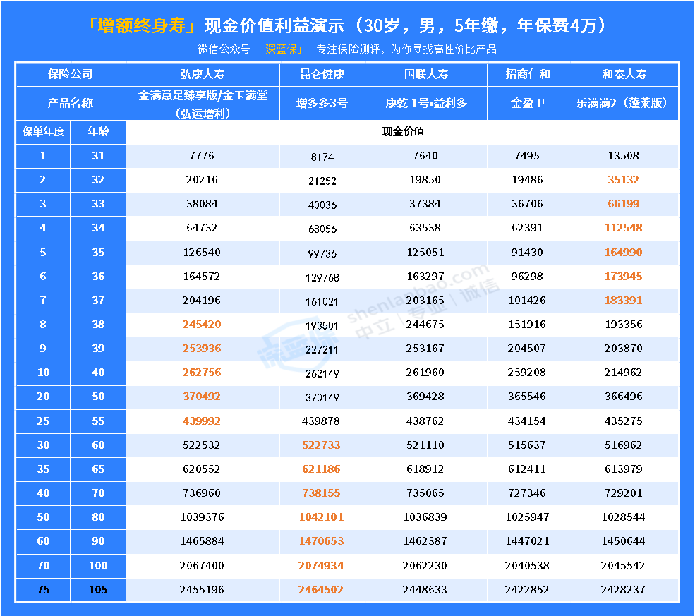
Task: Select cell value 2455196
Action: (x=202, y=589)
